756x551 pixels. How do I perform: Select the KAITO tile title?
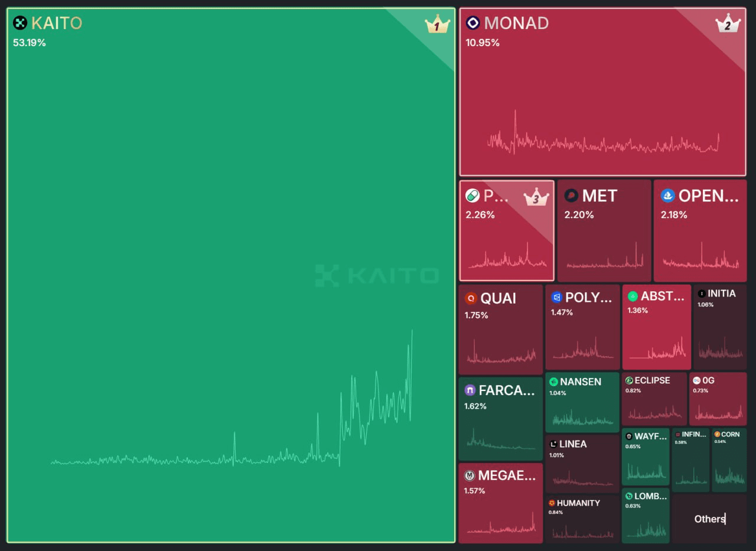pyautogui.click(x=57, y=23)
